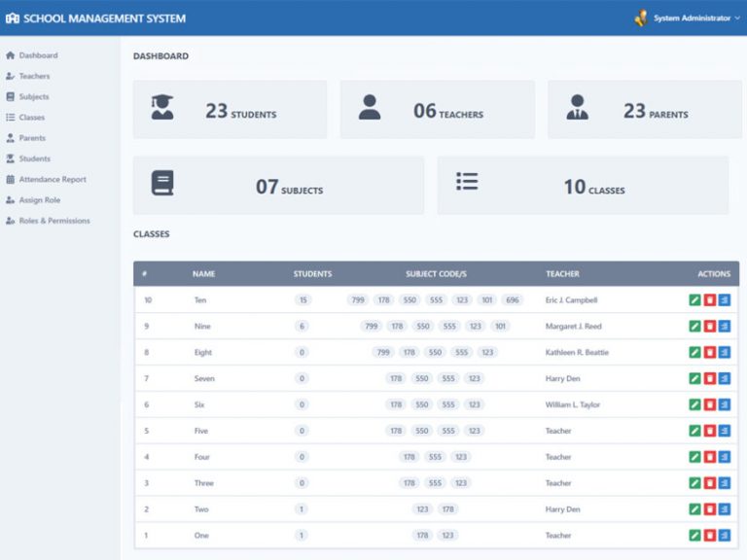The width and height of the screenshot is (747, 560).
Task: Open Teachers in the sidebar
Action: 34,76
